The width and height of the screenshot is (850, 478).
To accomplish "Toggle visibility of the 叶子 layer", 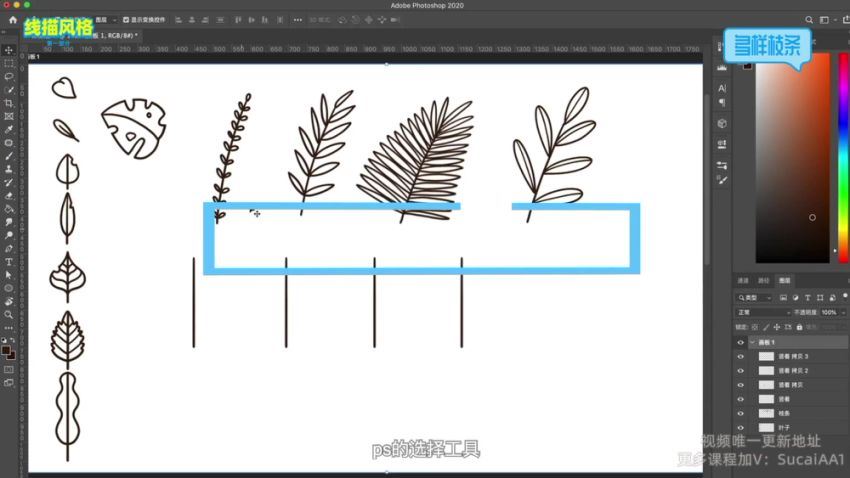I will pyautogui.click(x=740, y=427).
